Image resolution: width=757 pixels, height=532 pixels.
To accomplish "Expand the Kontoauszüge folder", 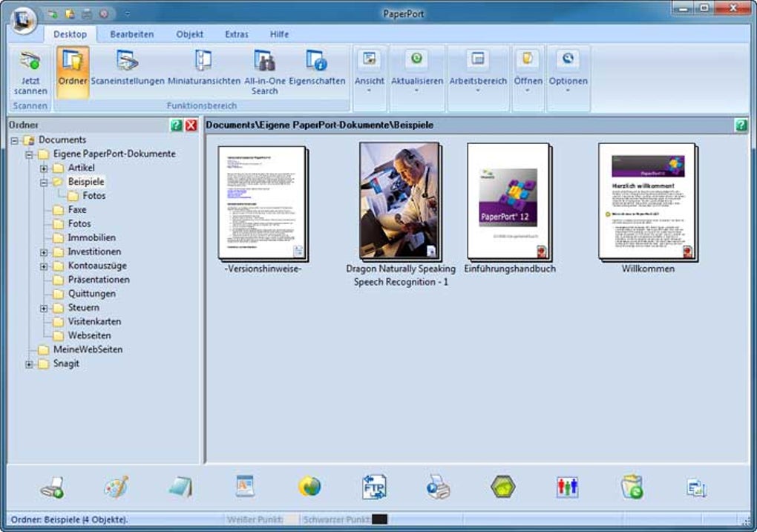I will (44, 266).
